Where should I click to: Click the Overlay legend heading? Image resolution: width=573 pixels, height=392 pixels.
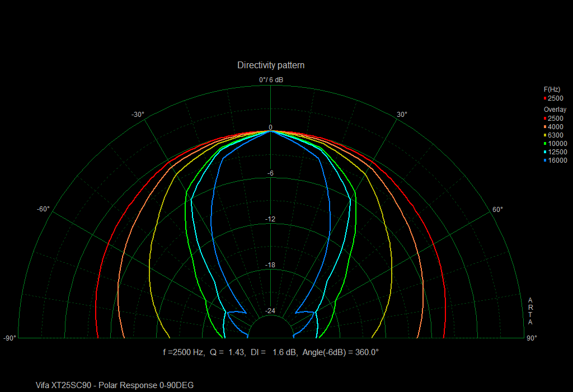555,110
